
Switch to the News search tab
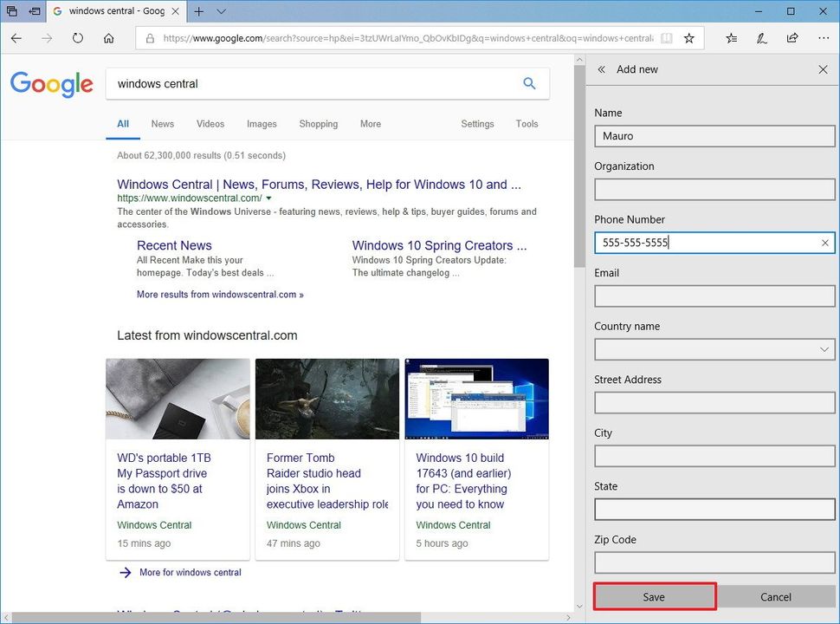162,124
